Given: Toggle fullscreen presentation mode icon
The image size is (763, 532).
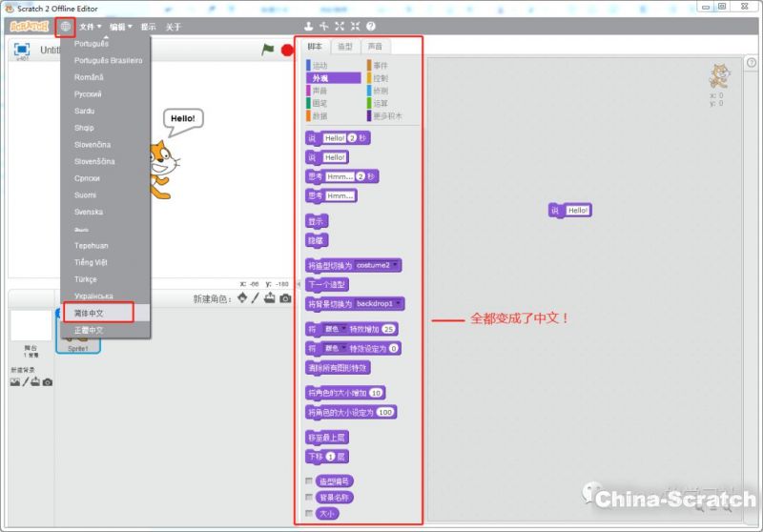Looking at the screenshot, I should [22, 50].
